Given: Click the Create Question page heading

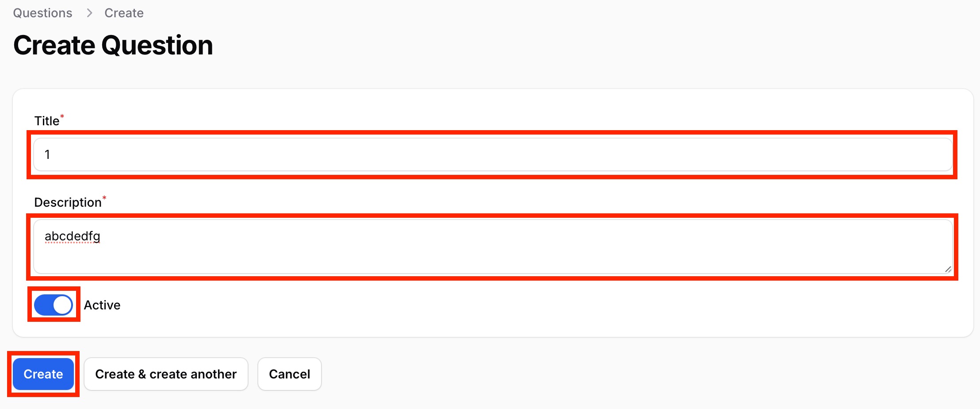Looking at the screenshot, I should tap(113, 45).
